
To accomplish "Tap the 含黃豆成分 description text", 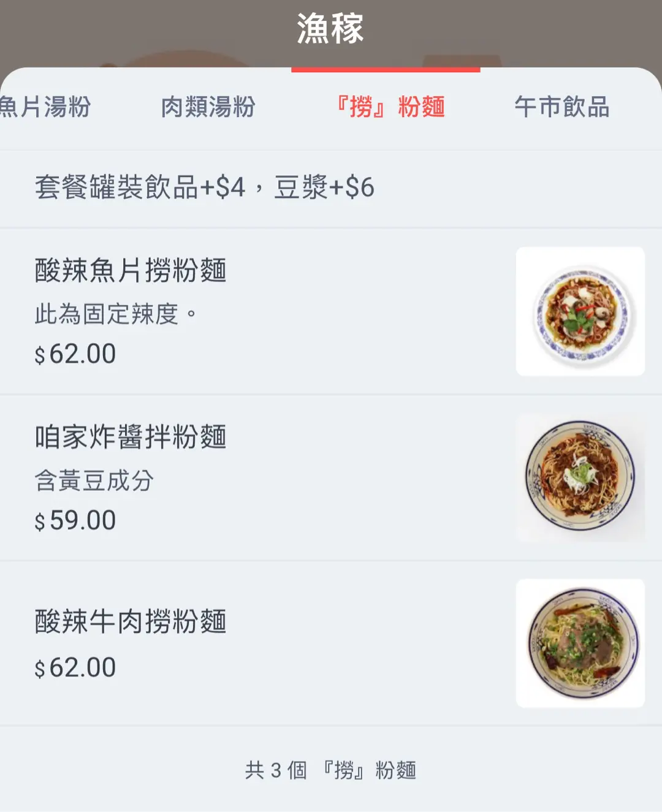I will pyautogui.click(x=94, y=481).
